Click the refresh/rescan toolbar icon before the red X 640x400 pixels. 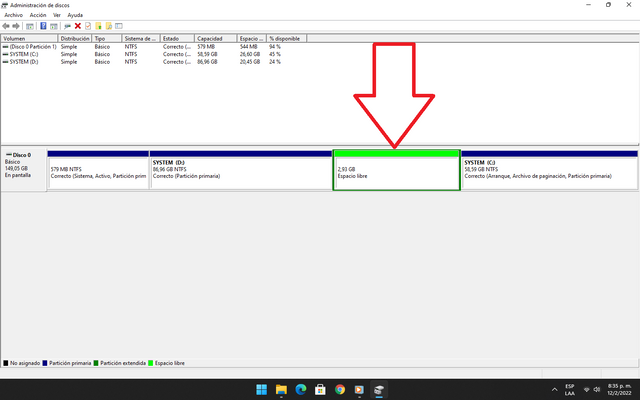click(67, 26)
